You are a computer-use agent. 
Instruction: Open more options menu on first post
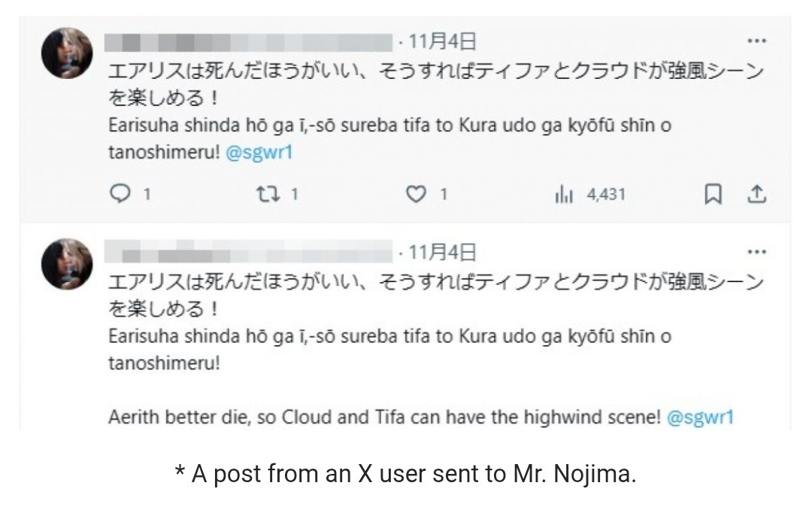[x=756, y=41]
